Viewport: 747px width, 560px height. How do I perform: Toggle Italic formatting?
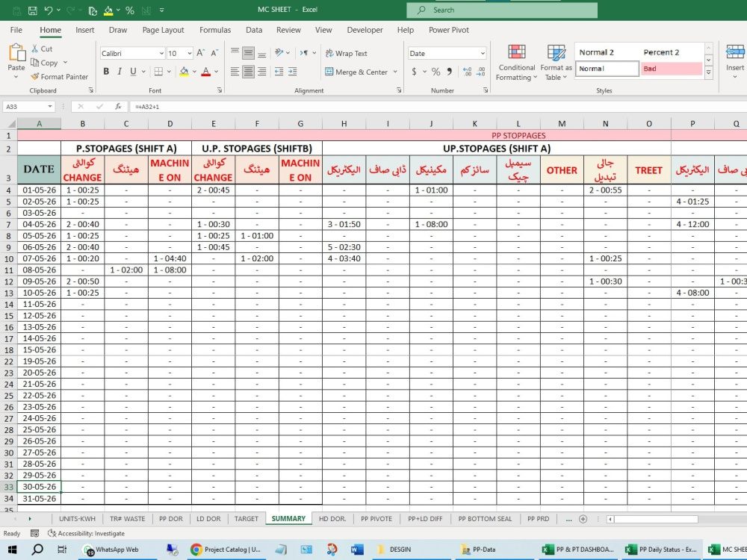[x=120, y=72]
